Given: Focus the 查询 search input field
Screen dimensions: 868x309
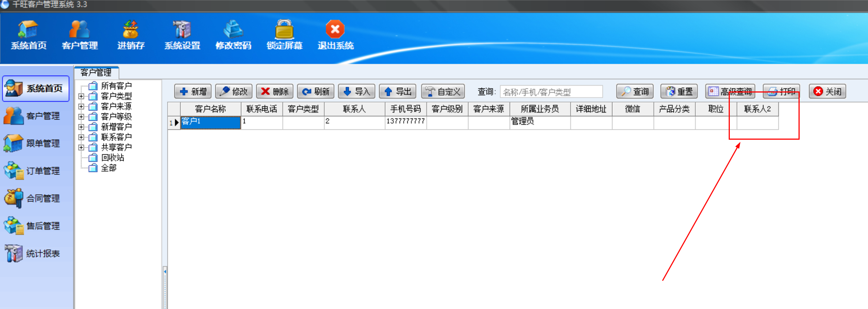Looking at the screenshot, I should tap(551, 92).
